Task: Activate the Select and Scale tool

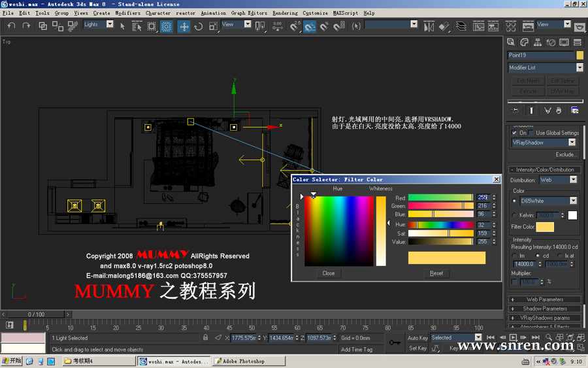Action: pyautogui.click(x=213, y=26)
